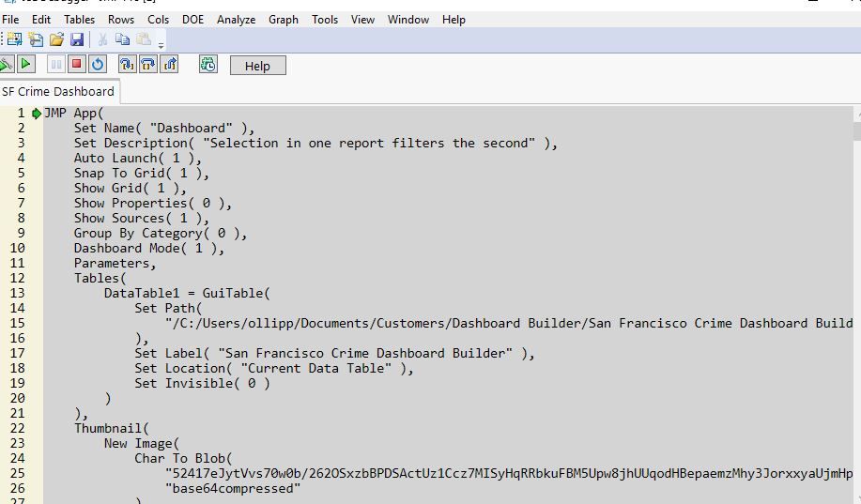Image resolution: width=861 pixels, height=504 pixels.
Task: Click the 'Tables(' line
Action: (100, 279)
